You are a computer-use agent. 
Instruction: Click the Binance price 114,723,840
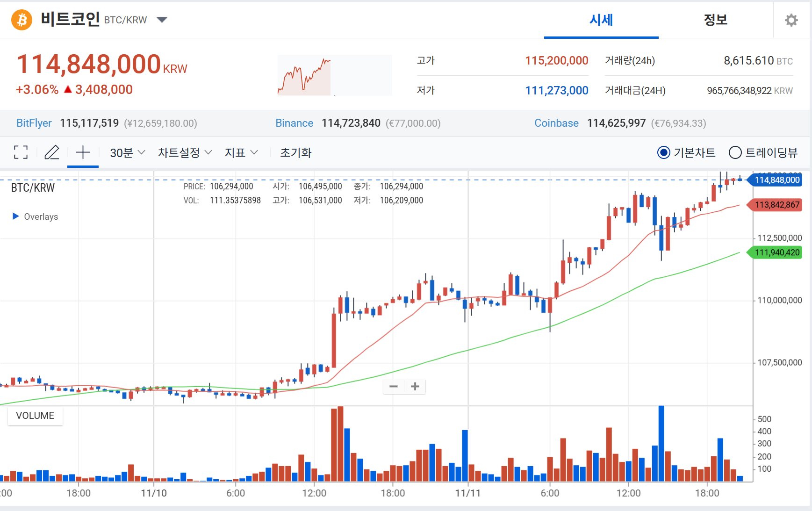[x=351, y=123]
